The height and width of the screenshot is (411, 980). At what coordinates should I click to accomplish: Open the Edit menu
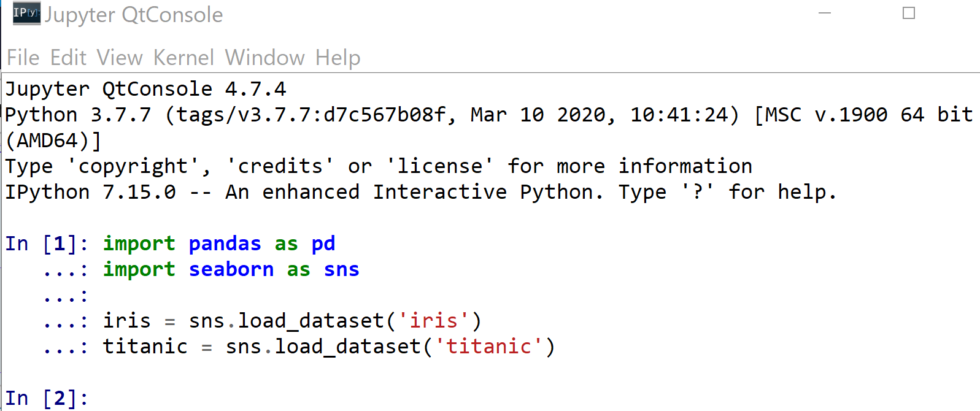pyautogui.click(x=68, y=58)
